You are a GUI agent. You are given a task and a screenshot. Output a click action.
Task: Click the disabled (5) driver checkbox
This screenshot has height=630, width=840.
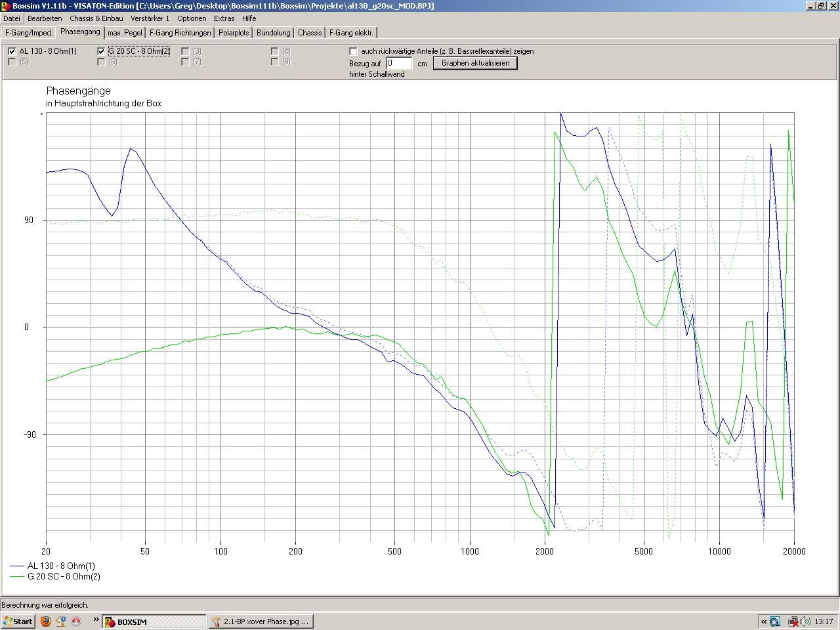[12, 62]
